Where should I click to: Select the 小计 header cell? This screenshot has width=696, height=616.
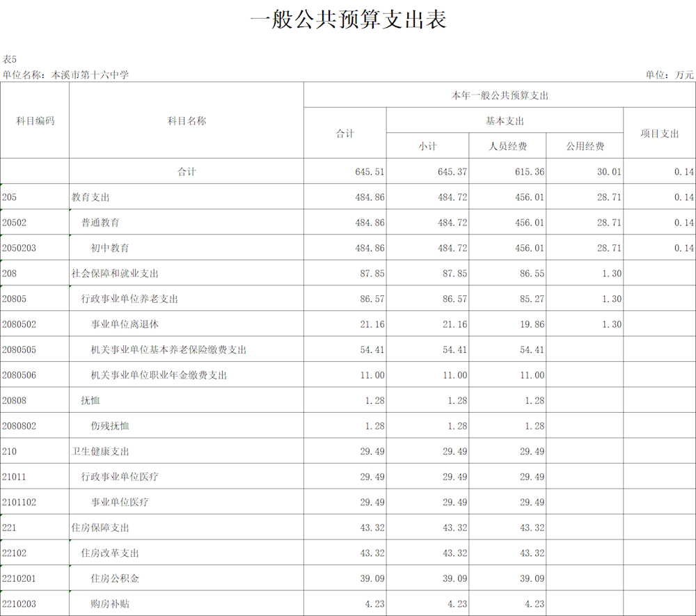tap(427, 146)
